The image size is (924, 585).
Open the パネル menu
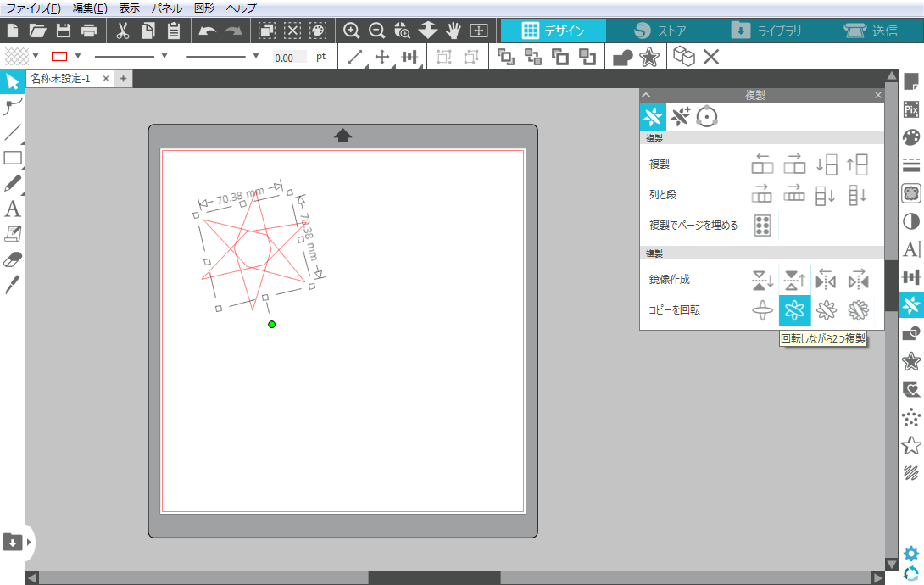(166, 8)
